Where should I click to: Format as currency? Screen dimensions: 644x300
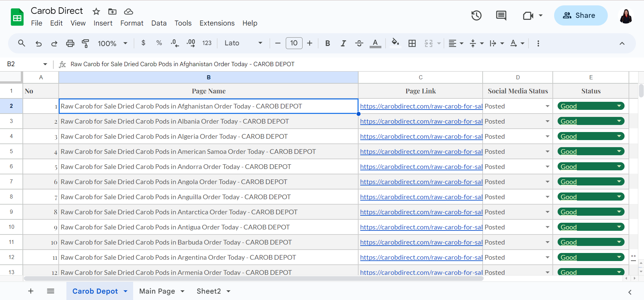pyautogui.click(x=144, y=43)
